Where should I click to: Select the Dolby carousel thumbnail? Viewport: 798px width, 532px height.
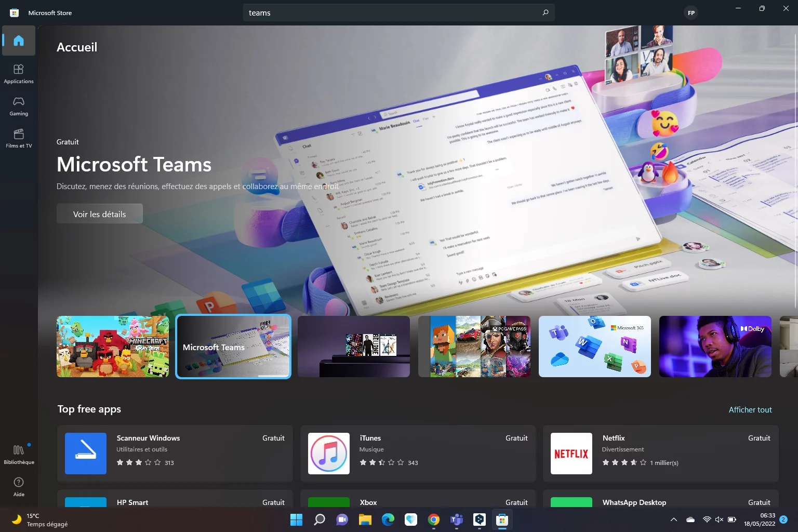tap(715, 347)
